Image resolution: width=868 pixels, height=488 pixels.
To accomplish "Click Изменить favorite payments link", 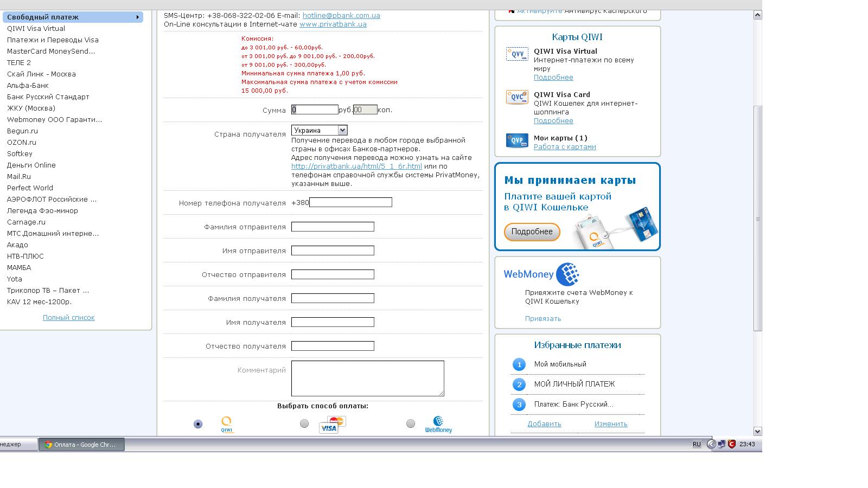I will [611, 424].
